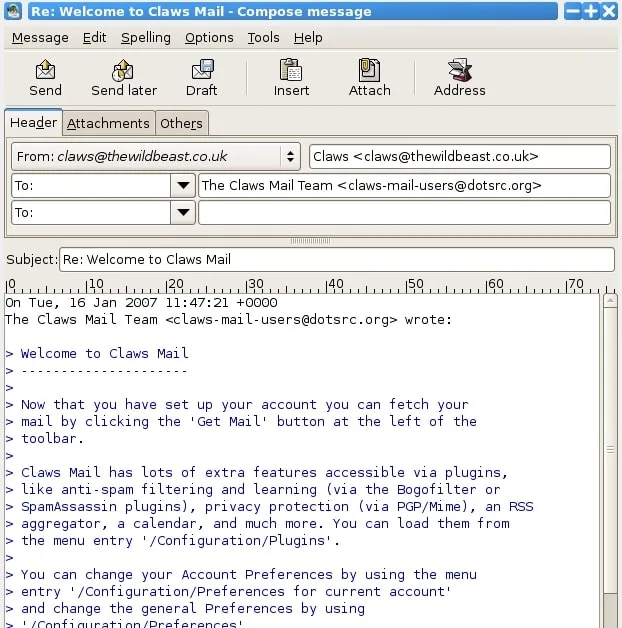This screenshot has width=622, height=628.
Task: Open the Options menu
Action: tap(209, 38)
